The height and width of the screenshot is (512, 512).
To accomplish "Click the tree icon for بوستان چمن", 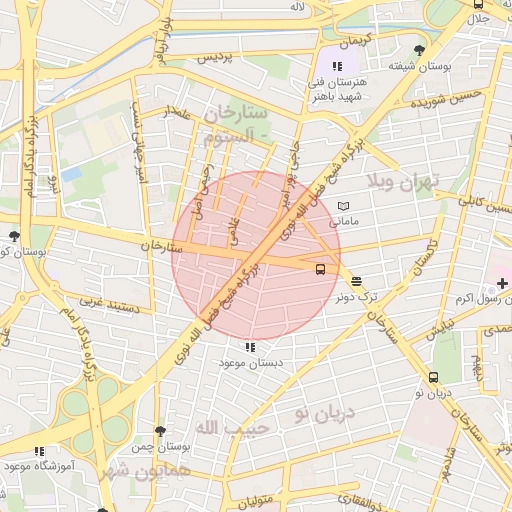I will [160, 431].
